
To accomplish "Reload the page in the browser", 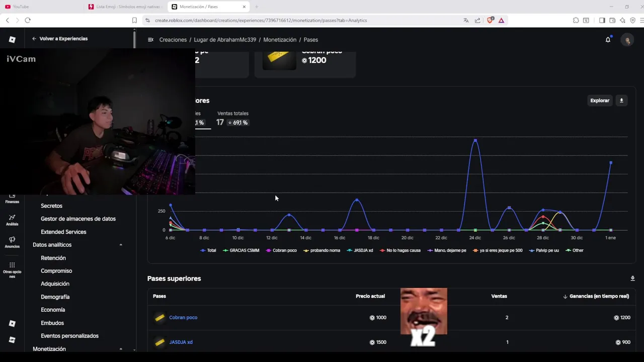I will 28,20.
